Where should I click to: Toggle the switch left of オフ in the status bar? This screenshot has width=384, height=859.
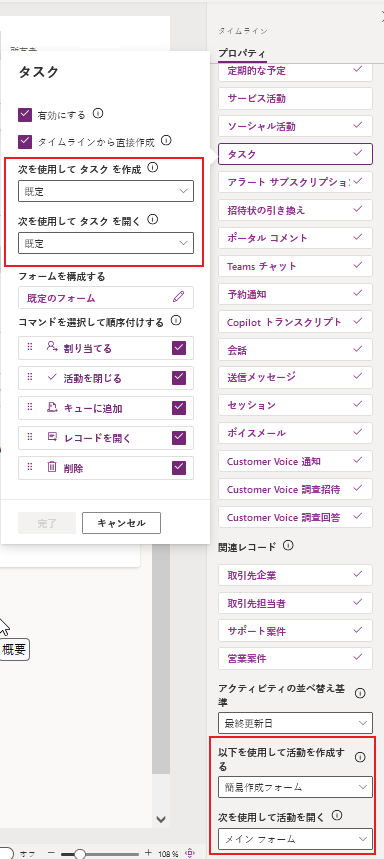coord(7,853)
